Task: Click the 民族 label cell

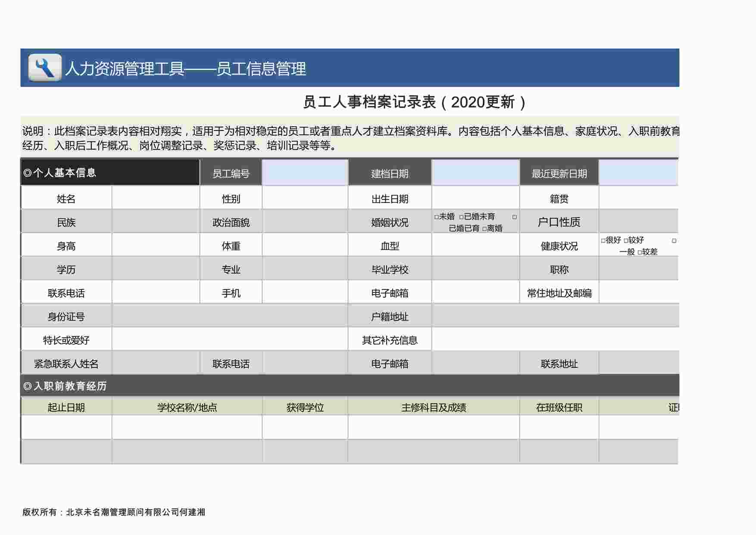Action: pyautogui.click(x=66, y=222)
